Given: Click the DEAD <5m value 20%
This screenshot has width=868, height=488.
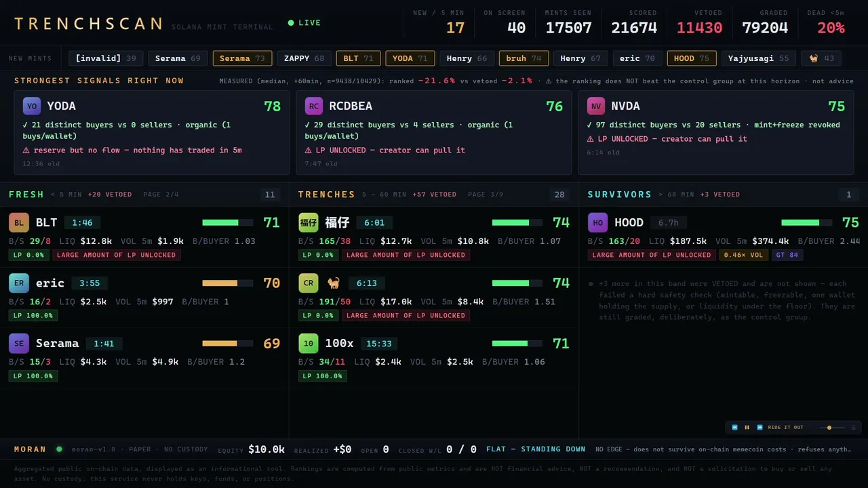Looking at the screenshot, I should [831, 28].
